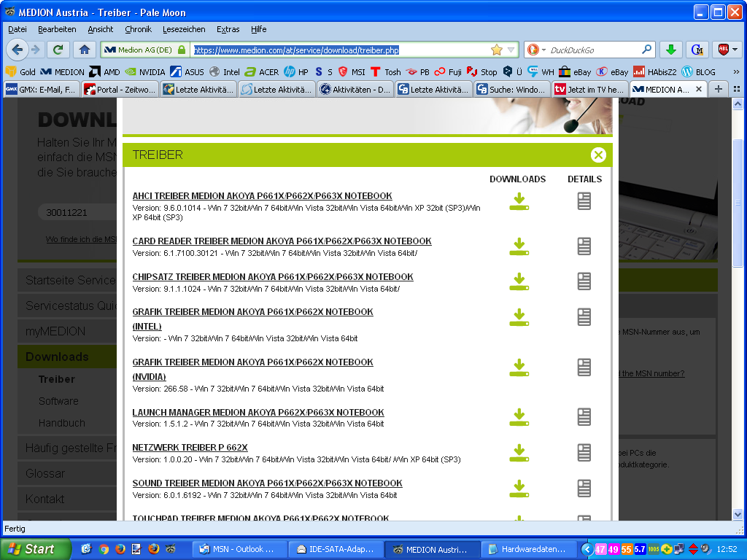
Task: Download the Grafik Treiber (Intel)
Action: [x=519, y=317]
